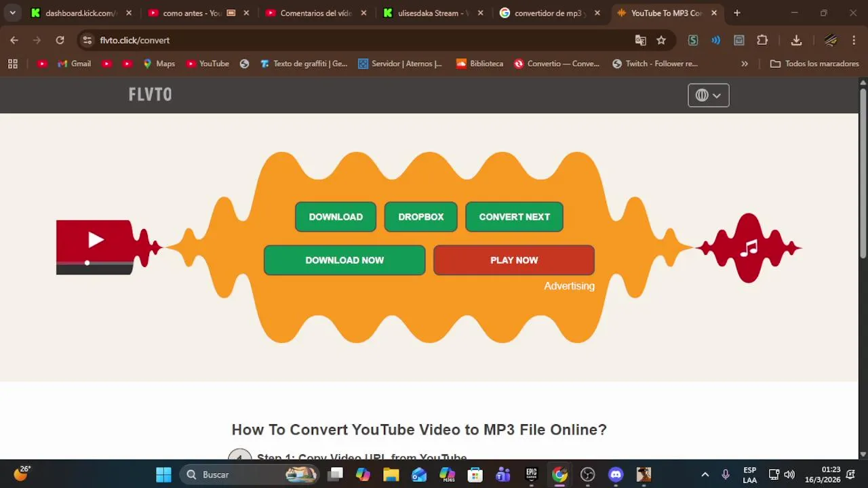Open the weather widget showing 26°
The image size is (868, 488).
(x=22, y=473)
